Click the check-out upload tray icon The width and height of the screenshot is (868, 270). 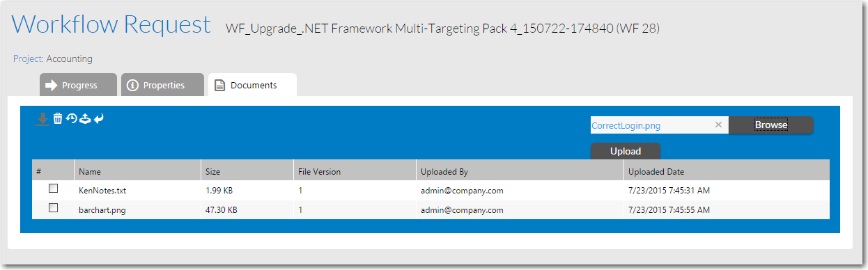tap(85, 119)
